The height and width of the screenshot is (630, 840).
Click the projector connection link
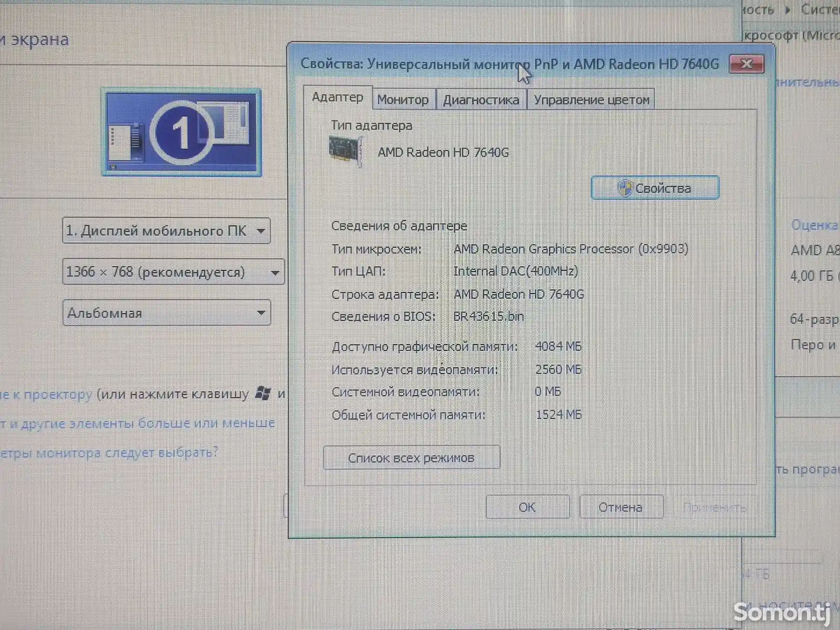point(46,394)
